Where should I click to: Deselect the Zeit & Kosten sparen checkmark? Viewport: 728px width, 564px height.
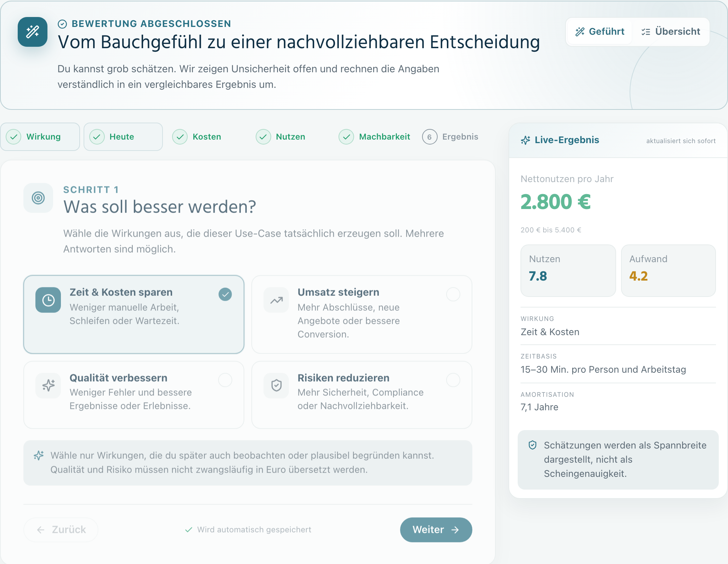point(225,294)
